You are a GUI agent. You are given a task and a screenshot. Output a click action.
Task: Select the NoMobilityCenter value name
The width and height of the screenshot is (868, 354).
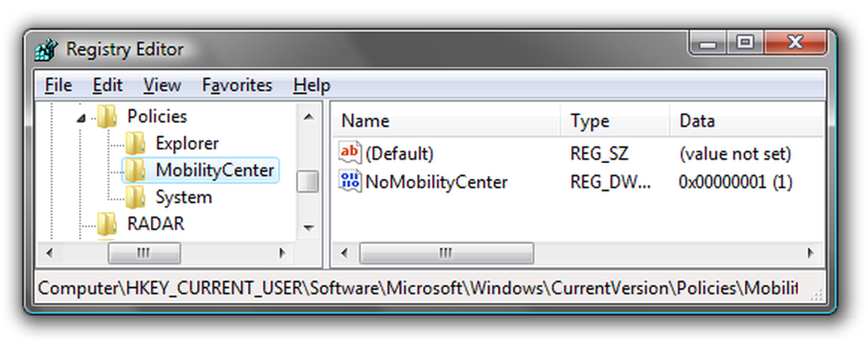click(437, 182)
